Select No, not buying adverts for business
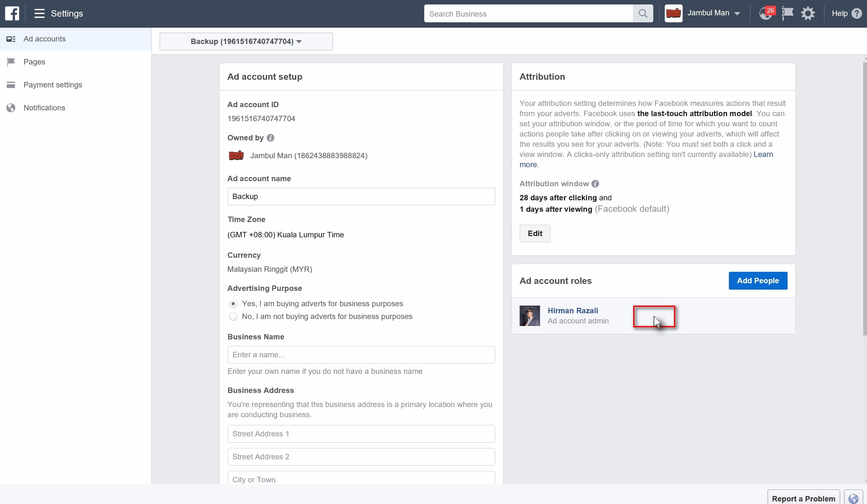The image size is (867, 504). tap(233, 316)
